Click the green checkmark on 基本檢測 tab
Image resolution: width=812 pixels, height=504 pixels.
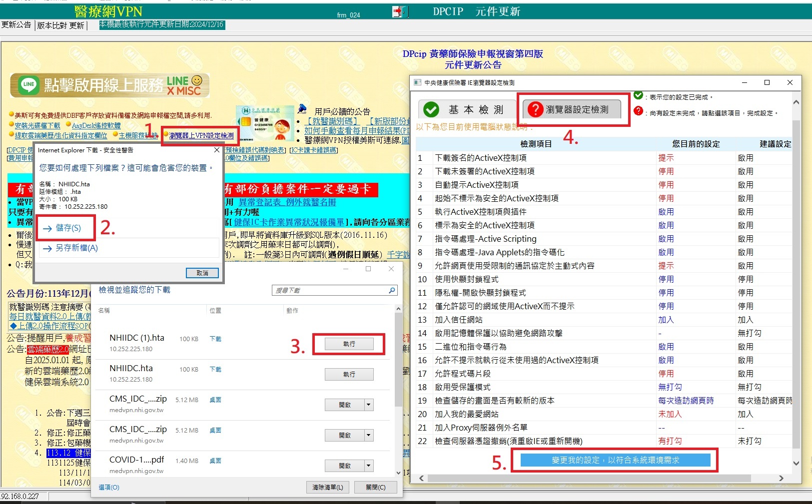click(431, 109)
